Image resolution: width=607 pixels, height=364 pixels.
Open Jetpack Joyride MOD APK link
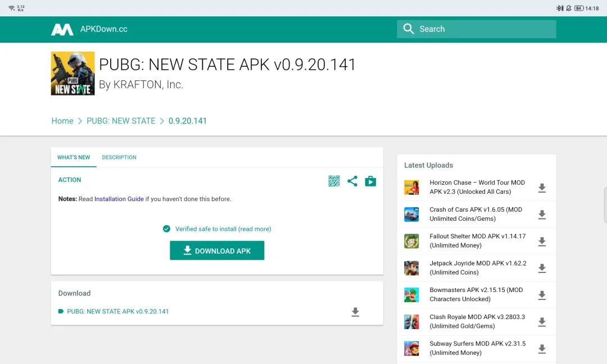478,268
